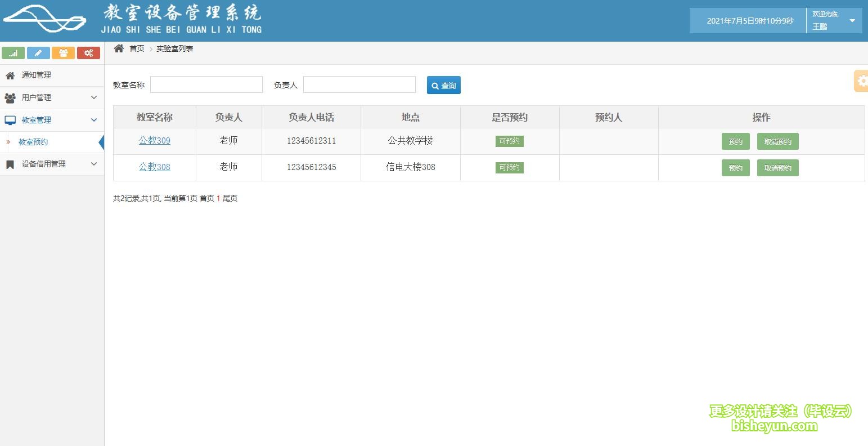Click inside the 教室名称 input field

click(x=206, y=84)
